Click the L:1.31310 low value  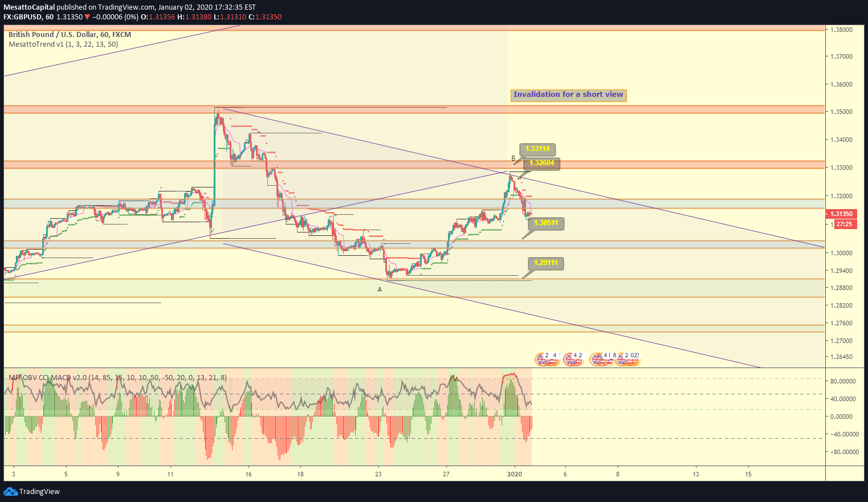[230, 17]
